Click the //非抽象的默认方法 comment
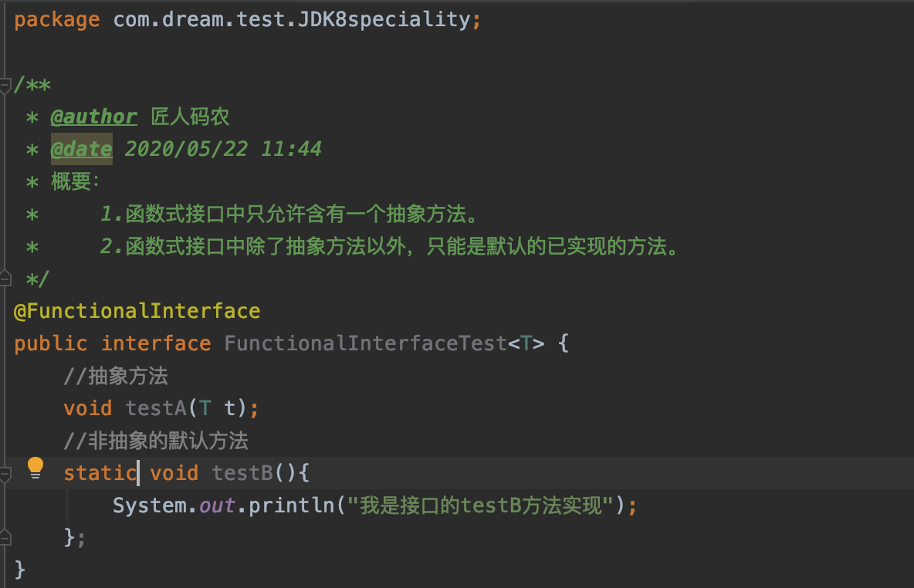The image size is (914, 588). click(x=156, y=441)
